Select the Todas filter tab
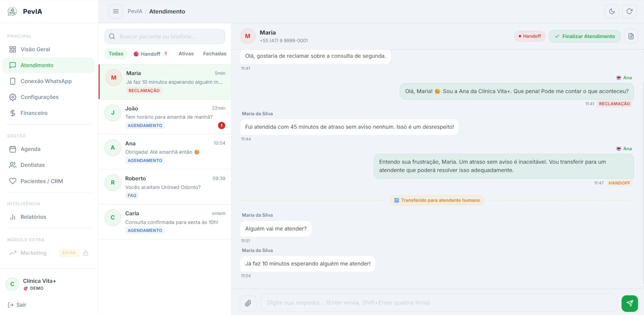The image size is (644, 315). [x=116, y=54]
